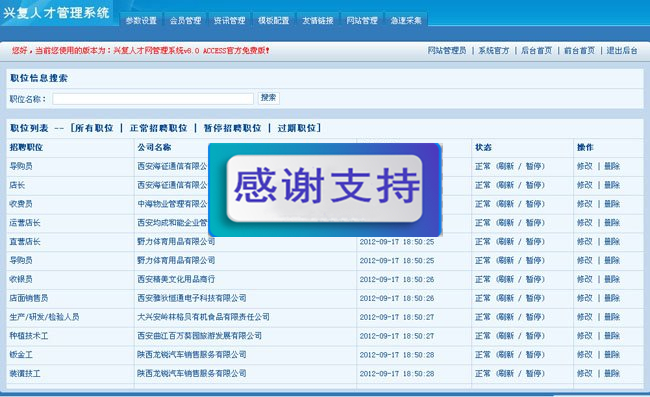This screenshot has width=650, height=397.
Task: Refresh the 装潢技工 position
Action: [507, 374]
